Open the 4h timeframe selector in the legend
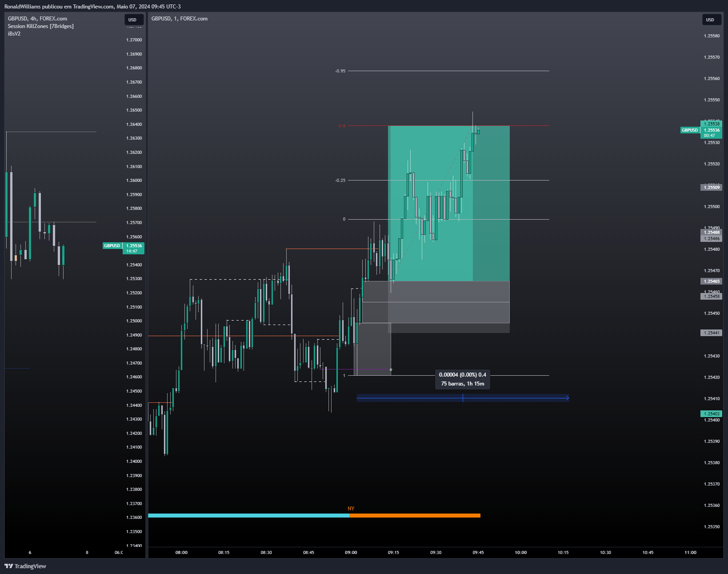The image size is (728, 574). click(33, 19)
